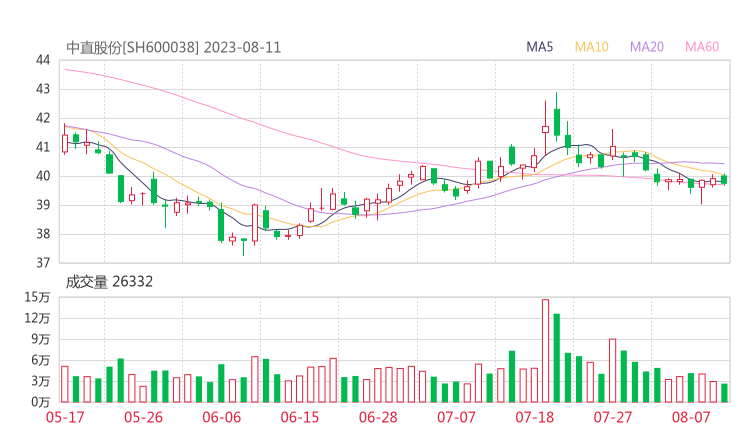Click the last green volume bar
Screen dimensions: 740x440
[724, 393]
